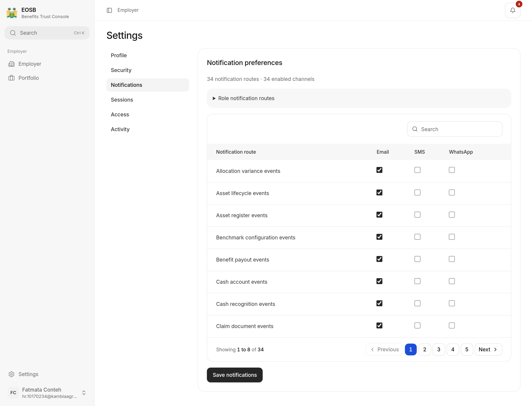Click the Notification route column header
Screen dimensions: 532x406
236,152
